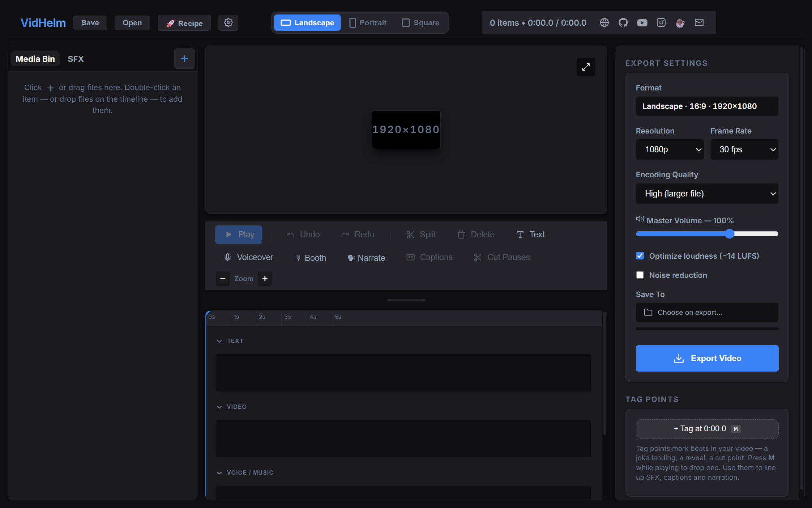Open the rocket Recipe button
Screen dimensions: 812x508
184,23
